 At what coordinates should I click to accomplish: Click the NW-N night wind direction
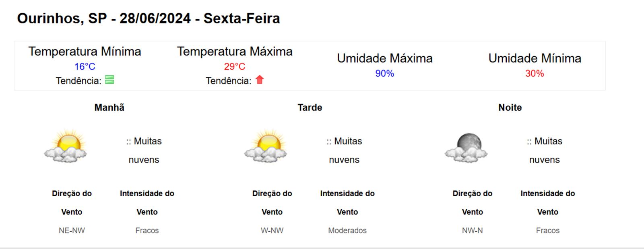(x=472, y=230)
